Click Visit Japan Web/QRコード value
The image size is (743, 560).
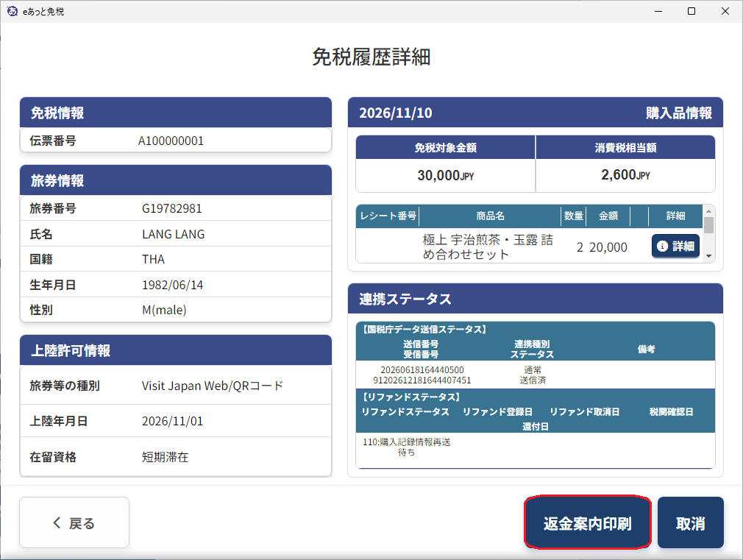213,386
